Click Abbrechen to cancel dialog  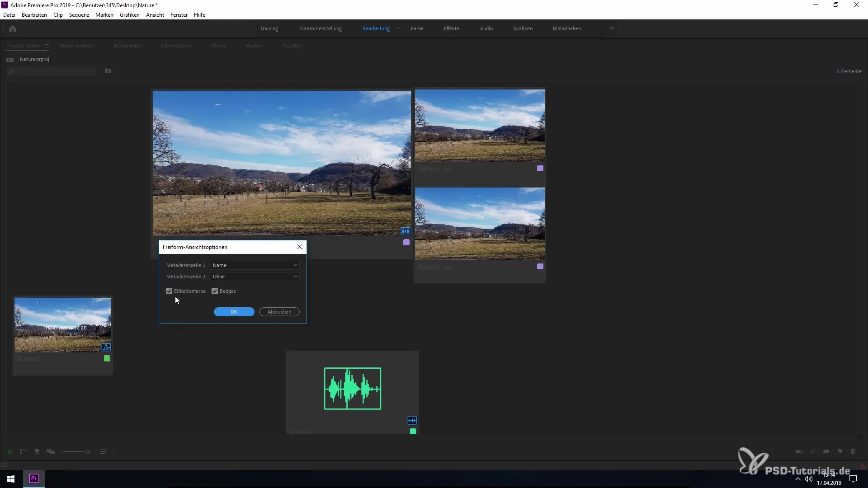tap(279, 312)
